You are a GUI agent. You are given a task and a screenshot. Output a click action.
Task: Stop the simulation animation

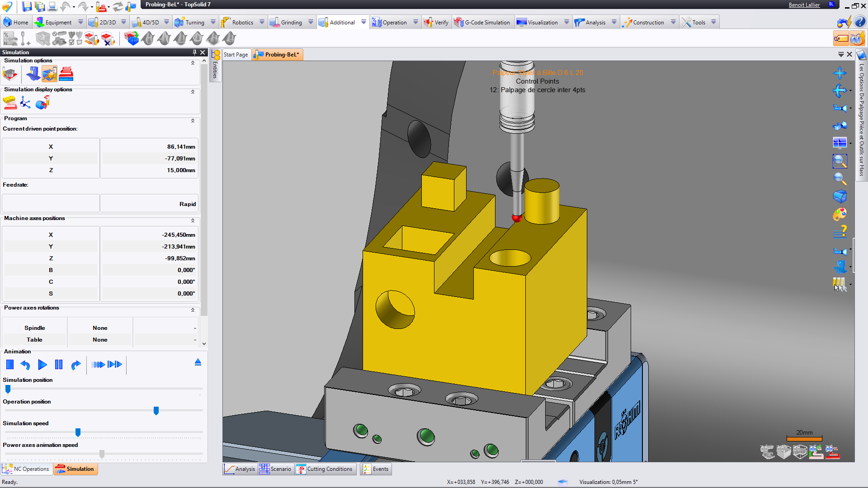tap(10, 365)
